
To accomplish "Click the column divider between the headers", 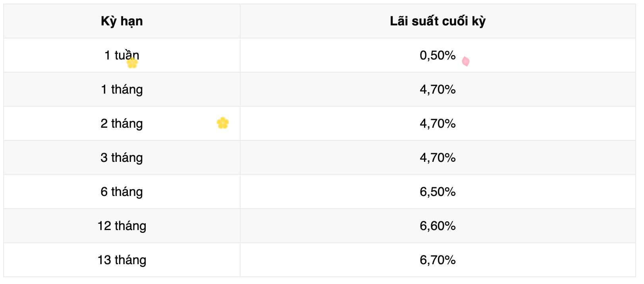I will tap(240, 21).
